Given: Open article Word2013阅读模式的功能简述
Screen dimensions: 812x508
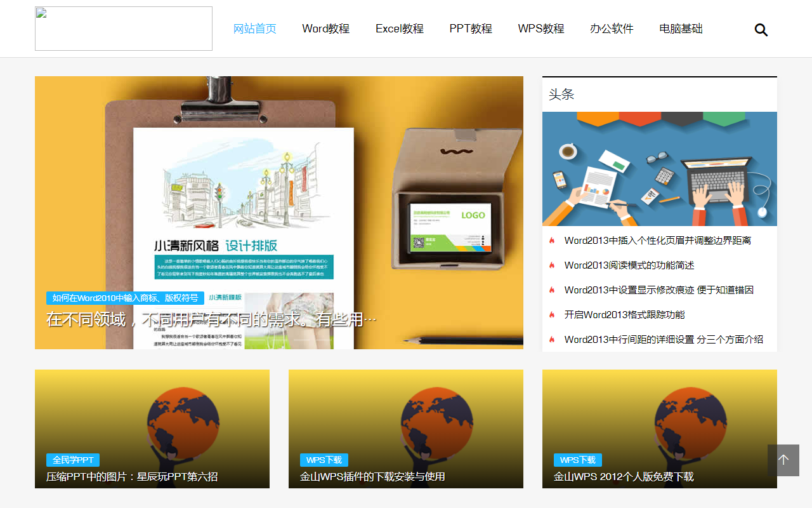Looking at the screenshot, I should (x=629, y=265).
